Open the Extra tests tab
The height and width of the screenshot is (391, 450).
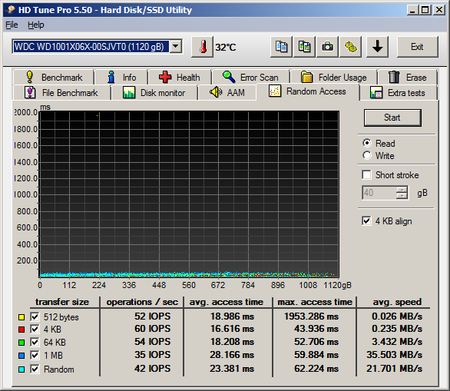click(398, 92)
